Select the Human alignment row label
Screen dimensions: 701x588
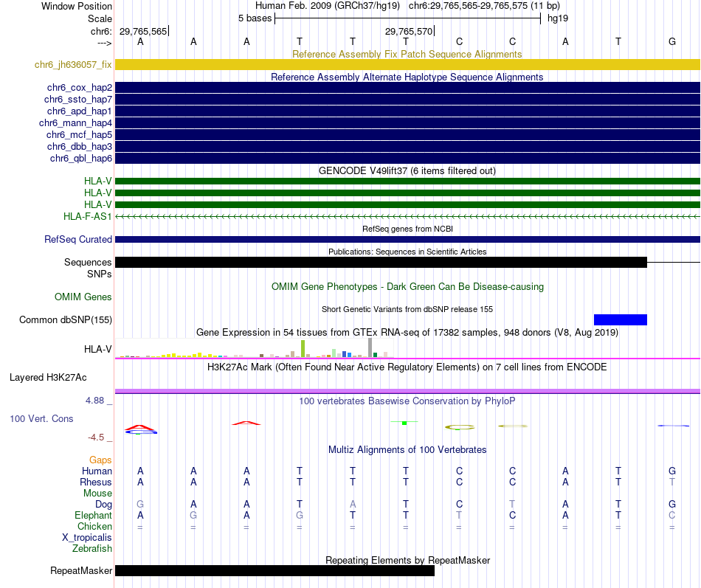pos(97,471)
